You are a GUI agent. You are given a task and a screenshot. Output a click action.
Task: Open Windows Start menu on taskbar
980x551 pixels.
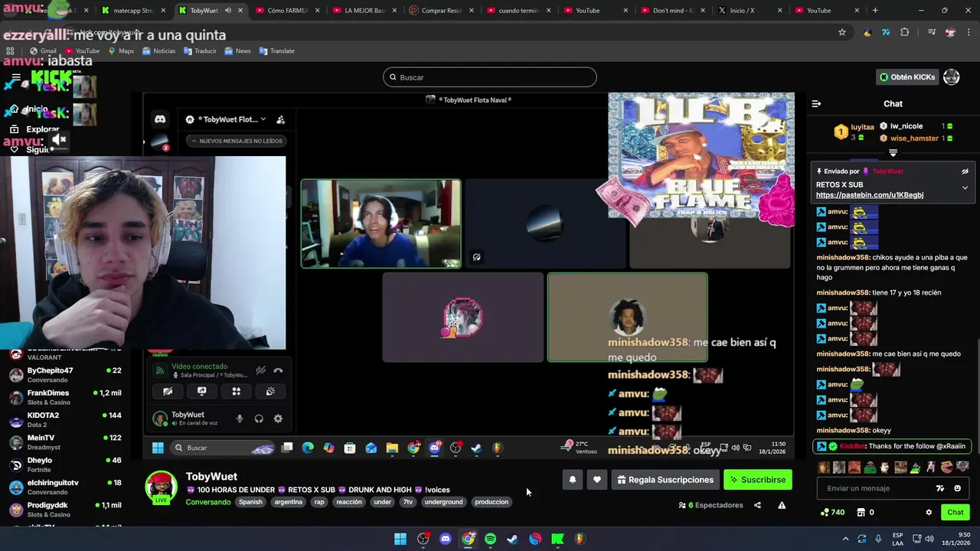tap(400, 539)
